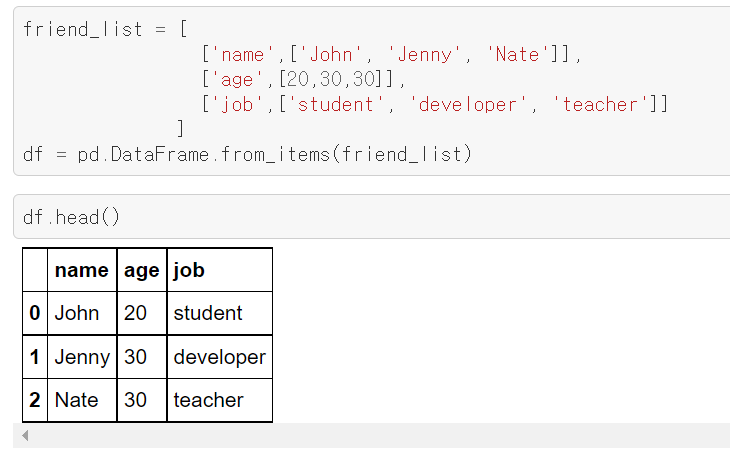Click the 'developer' cell in table

(x=219, y=357)
